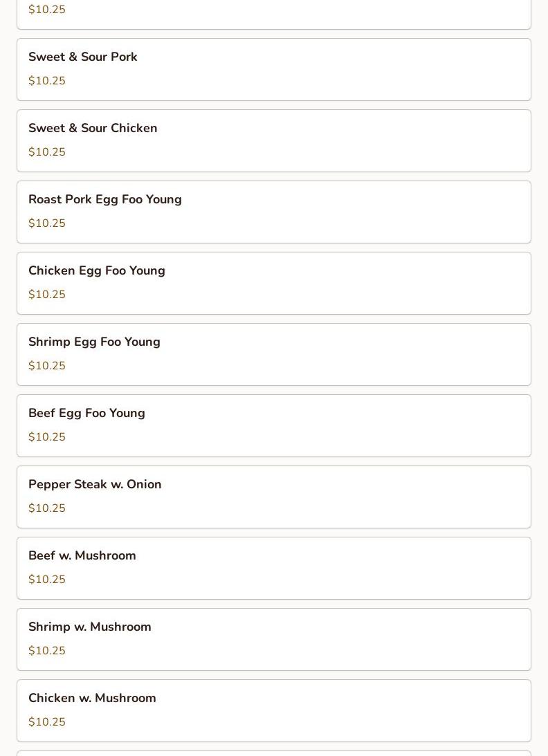The width and height of the screenshot is (548, 756).
Task: Click the Sweet & Sour Pork title
Action: click(x=83, y=57)
